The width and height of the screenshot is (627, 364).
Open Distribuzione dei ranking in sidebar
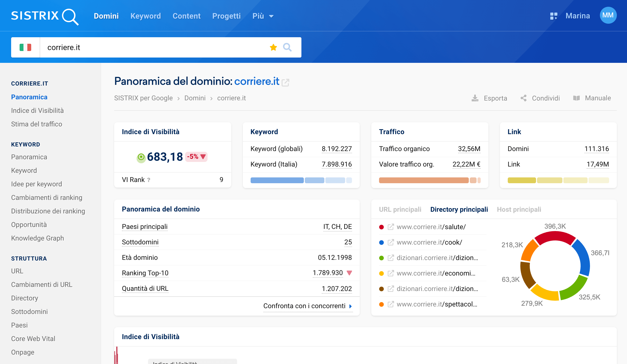pos(48,211)
